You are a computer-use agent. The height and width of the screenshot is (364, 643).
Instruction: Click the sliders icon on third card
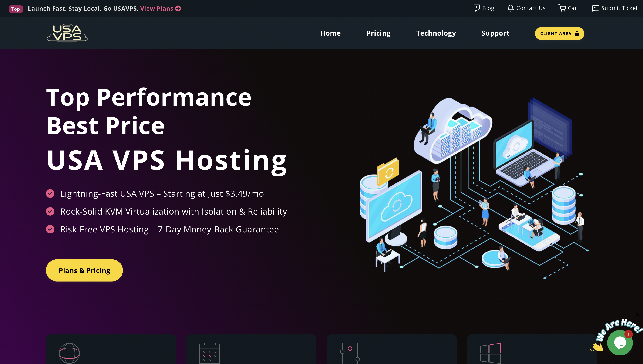350,353
